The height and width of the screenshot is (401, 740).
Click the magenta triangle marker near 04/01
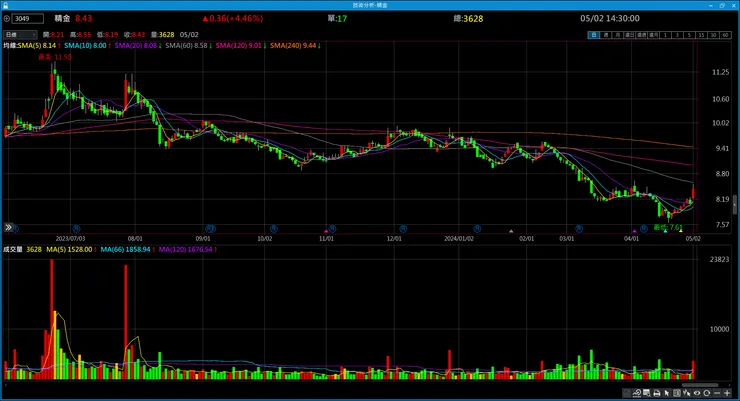(x=635, y=231)
